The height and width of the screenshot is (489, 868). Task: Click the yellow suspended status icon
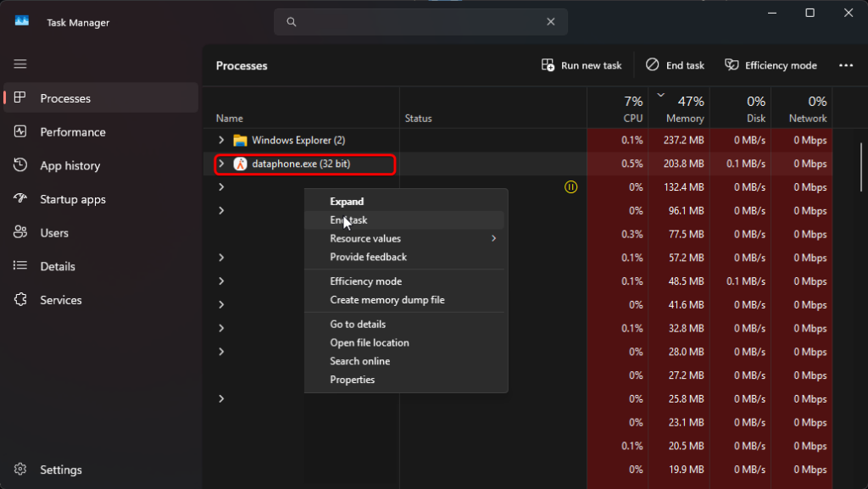tap(570, 187)
